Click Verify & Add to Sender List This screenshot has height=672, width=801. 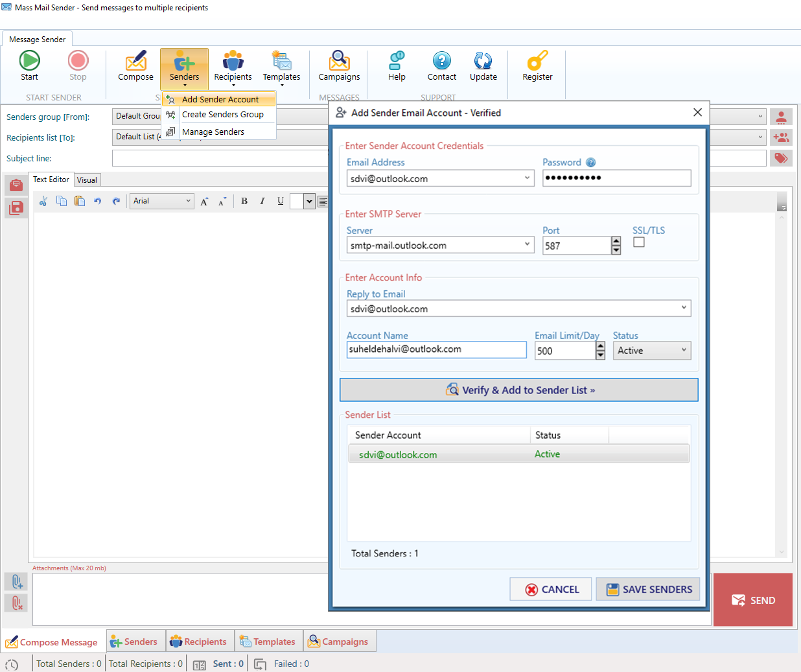519,390
